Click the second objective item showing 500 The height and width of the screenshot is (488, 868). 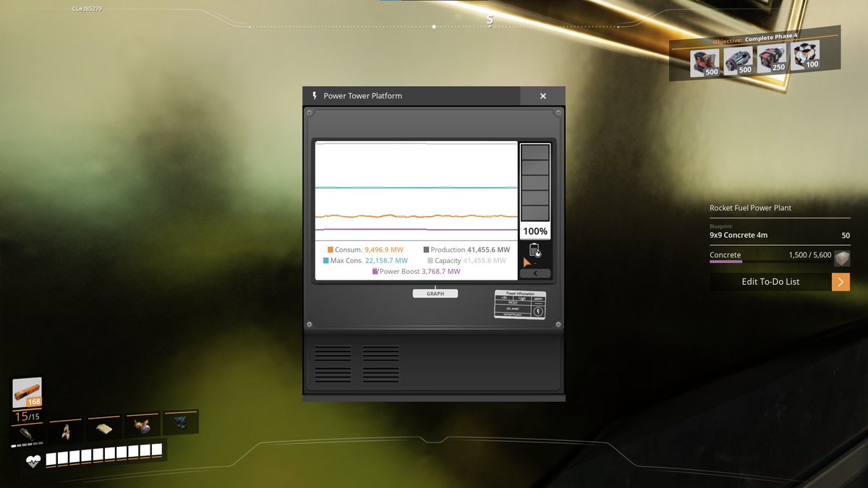tap(737, 60)
